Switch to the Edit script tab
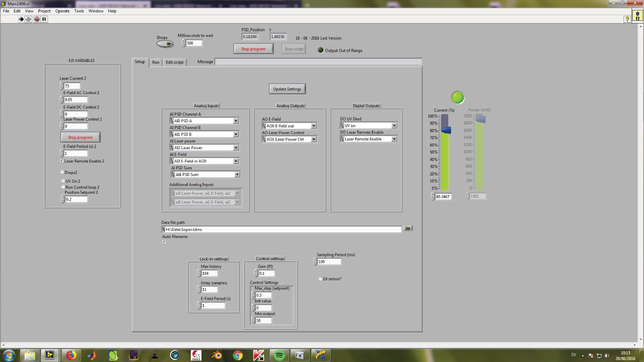Viewport: 644px width, 362px height. click(175, 62)
